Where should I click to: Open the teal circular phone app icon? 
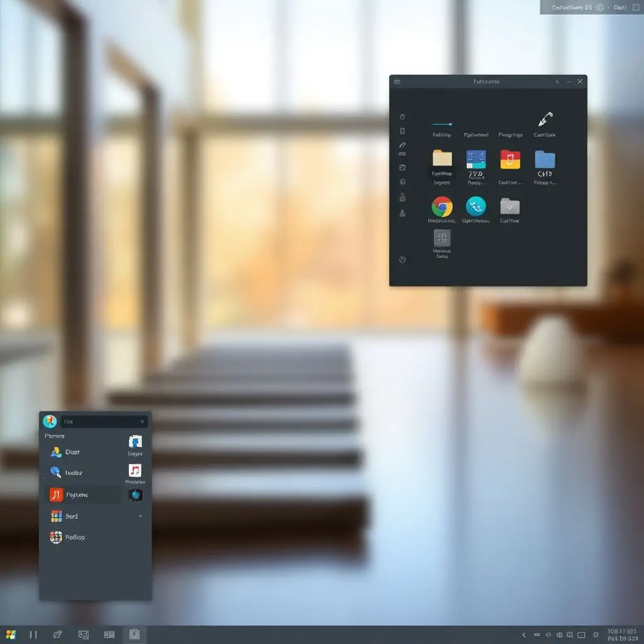(475, 206)
